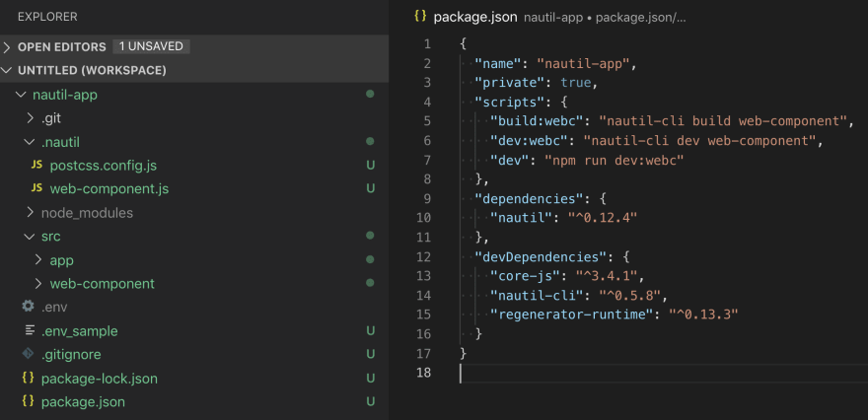Click the modified dot beside app folder

point(370,259)
